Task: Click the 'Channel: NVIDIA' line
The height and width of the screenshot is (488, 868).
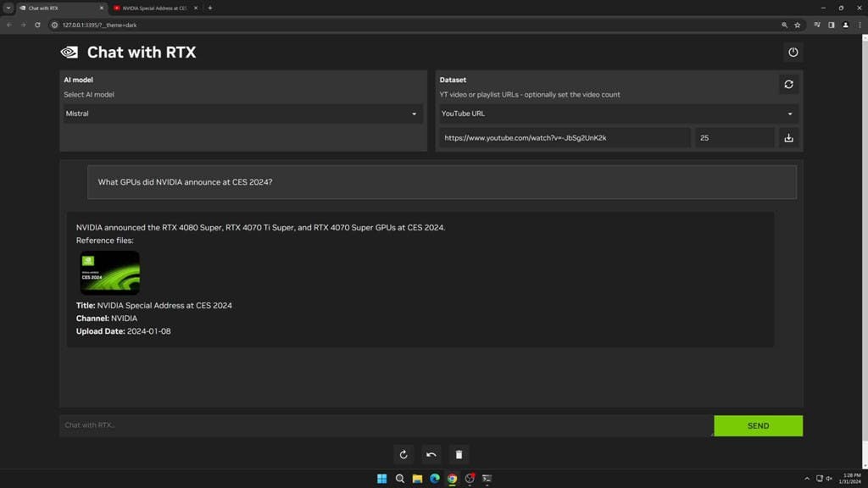Action: pos(106,319)
